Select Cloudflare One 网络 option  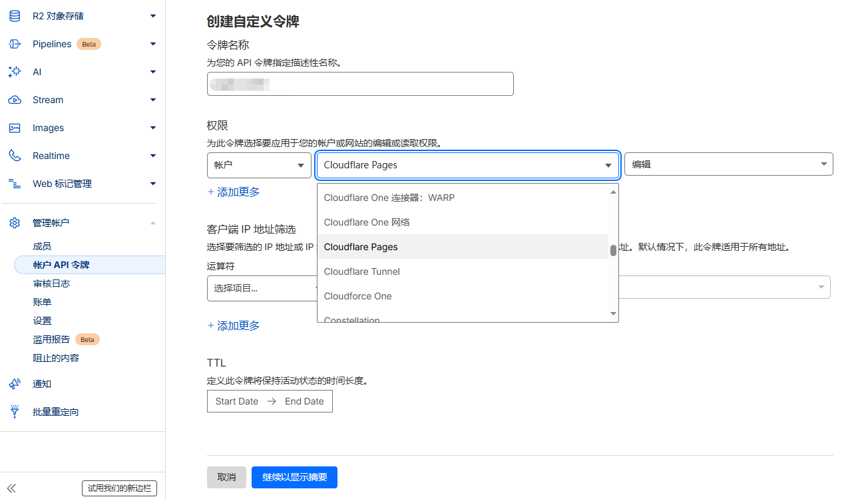point(463,222)
